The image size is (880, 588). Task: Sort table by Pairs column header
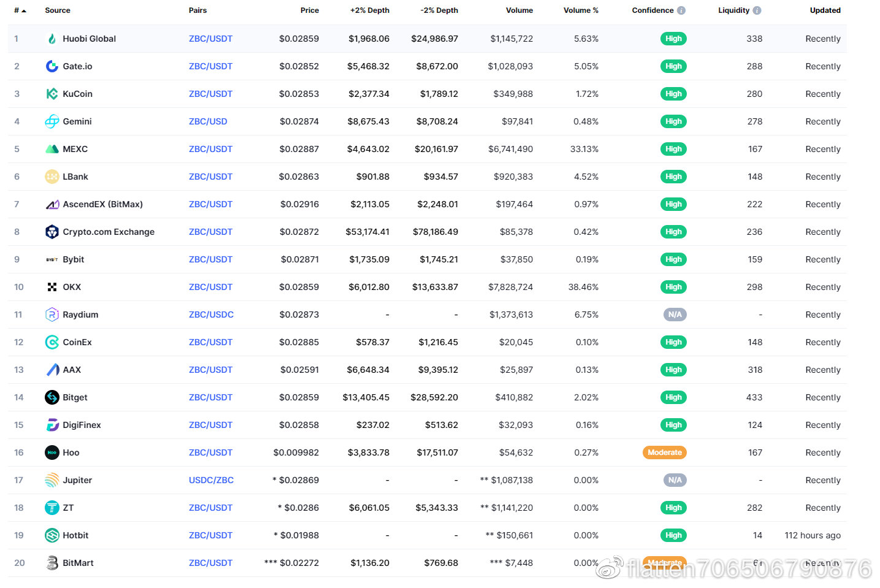197,10
